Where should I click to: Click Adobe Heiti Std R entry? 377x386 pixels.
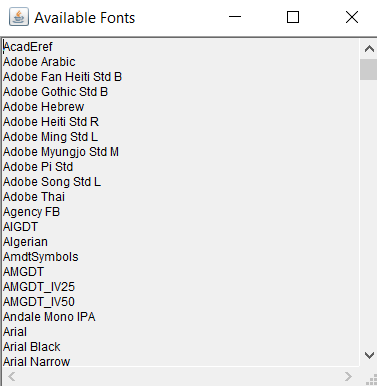[x=51, y=122]
